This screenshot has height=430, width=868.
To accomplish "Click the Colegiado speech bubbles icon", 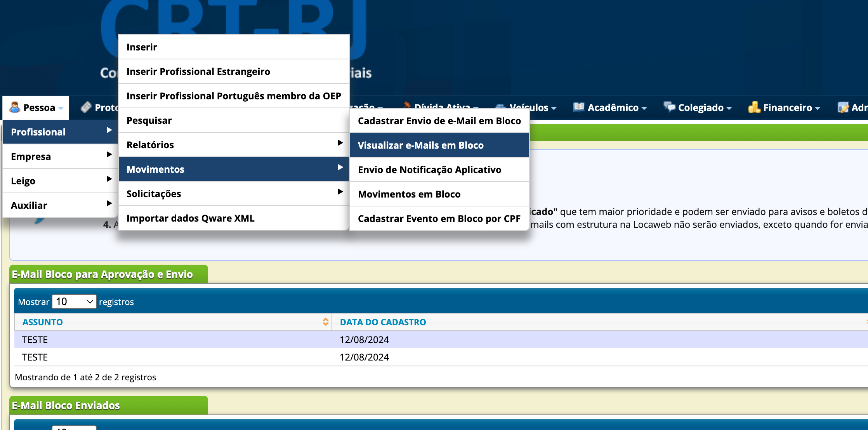I will 669,107.
